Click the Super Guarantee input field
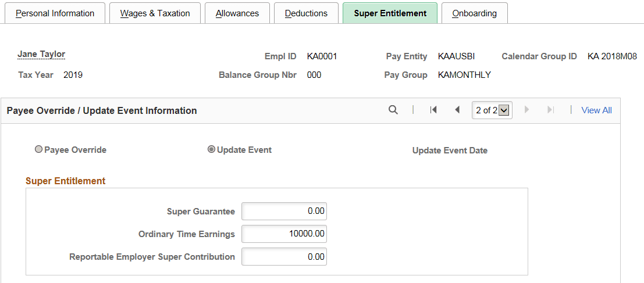Screen dimensions: 644x283 [284, 211]
